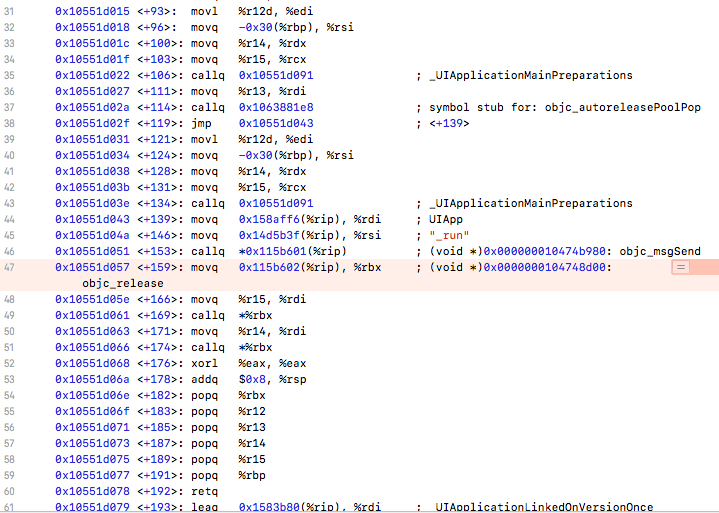Click popq %r15 on line 58

coord(228,459)
